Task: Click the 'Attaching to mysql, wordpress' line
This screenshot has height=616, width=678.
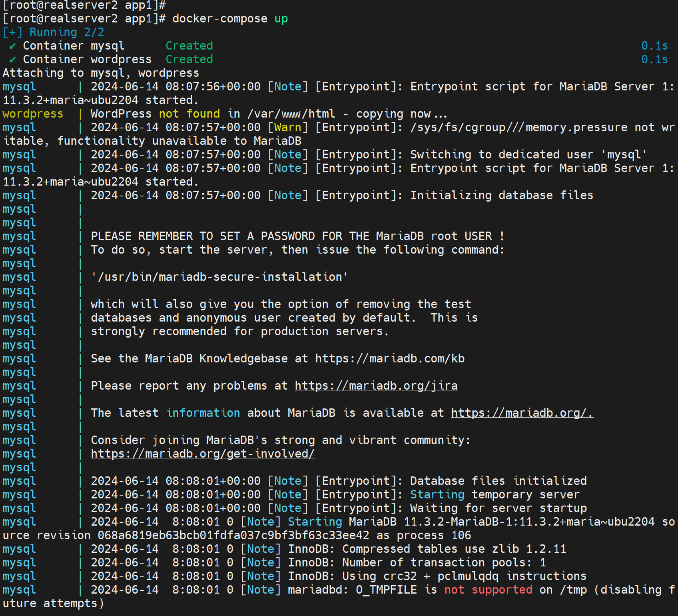Action: (x=101, y=73)
